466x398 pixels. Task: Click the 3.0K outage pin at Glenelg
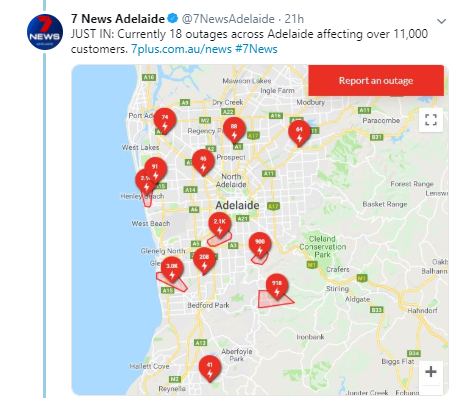(172, 270)
